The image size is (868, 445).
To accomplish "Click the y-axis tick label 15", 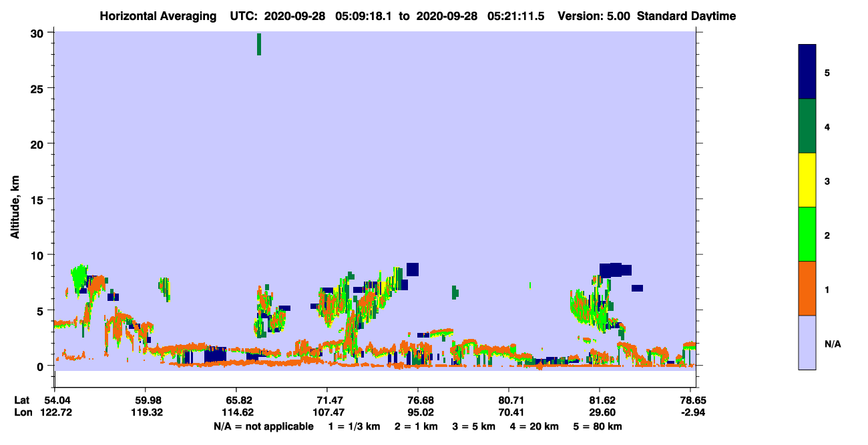I will (38, 199).
